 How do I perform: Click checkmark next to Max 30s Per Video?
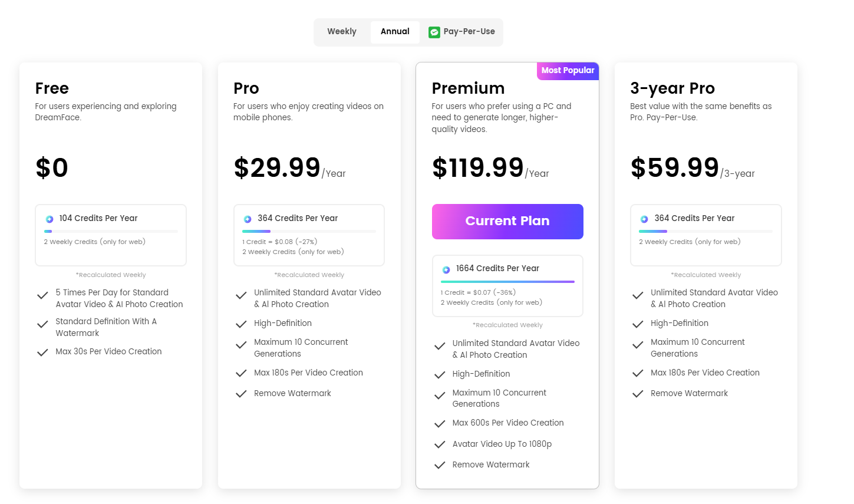point(42,353)
